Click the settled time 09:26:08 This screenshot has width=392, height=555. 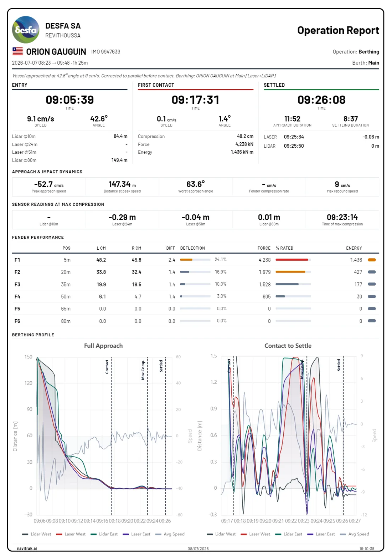coord(321,100)
